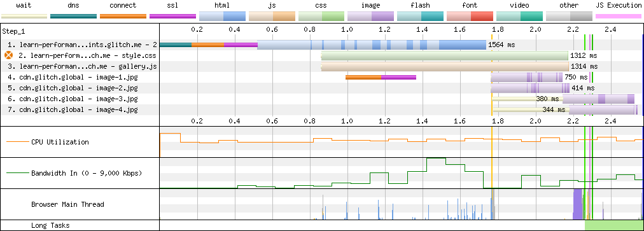The height and width of the screenshot is (231, 644).
Task: Select the image-1.jpg request label
Action: coord(73,77)
